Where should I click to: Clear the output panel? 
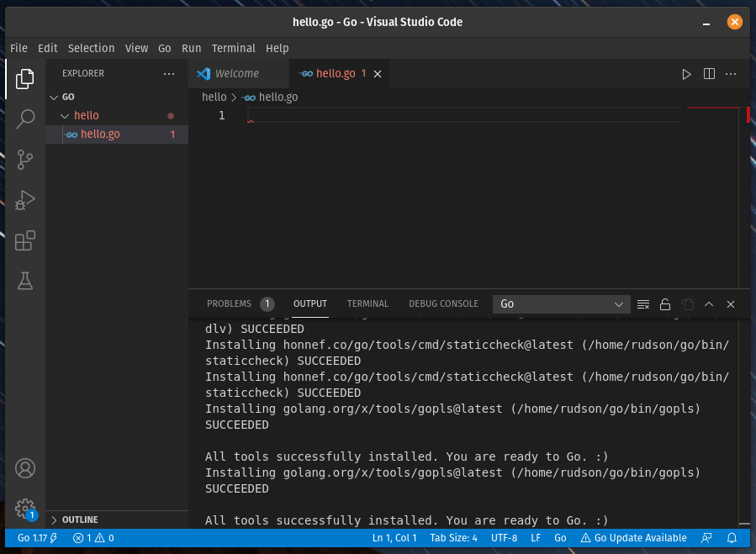[642, 304]
